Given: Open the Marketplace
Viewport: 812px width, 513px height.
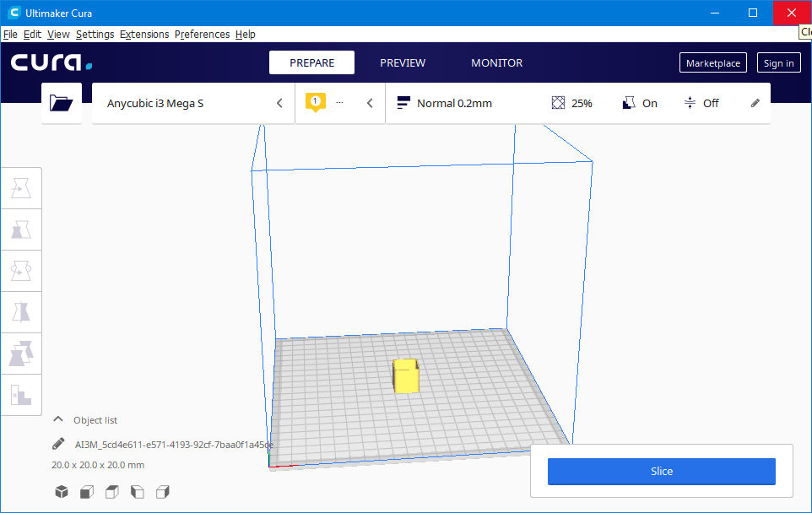Looking at the screenshot, I should click(713, 62).
